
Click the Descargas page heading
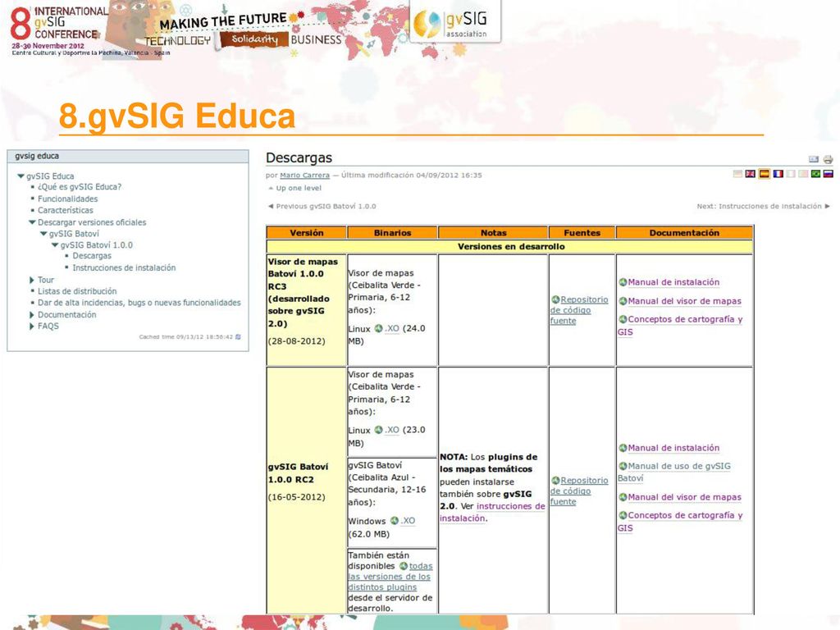[x=299, y=157]
